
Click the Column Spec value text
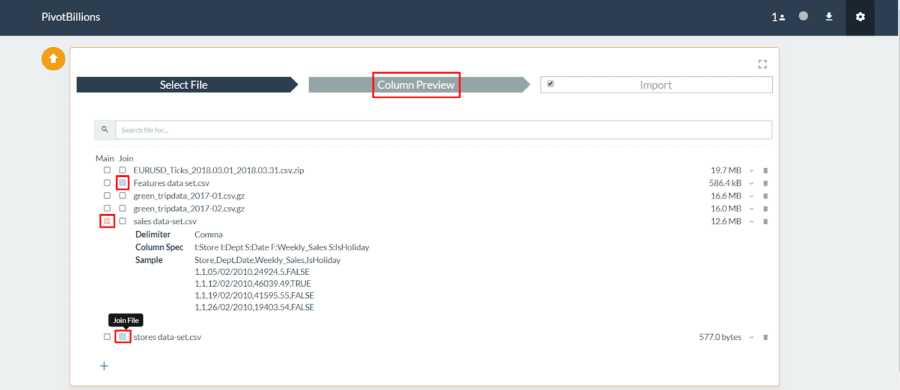pyautogui.click(x=282, y=247)
